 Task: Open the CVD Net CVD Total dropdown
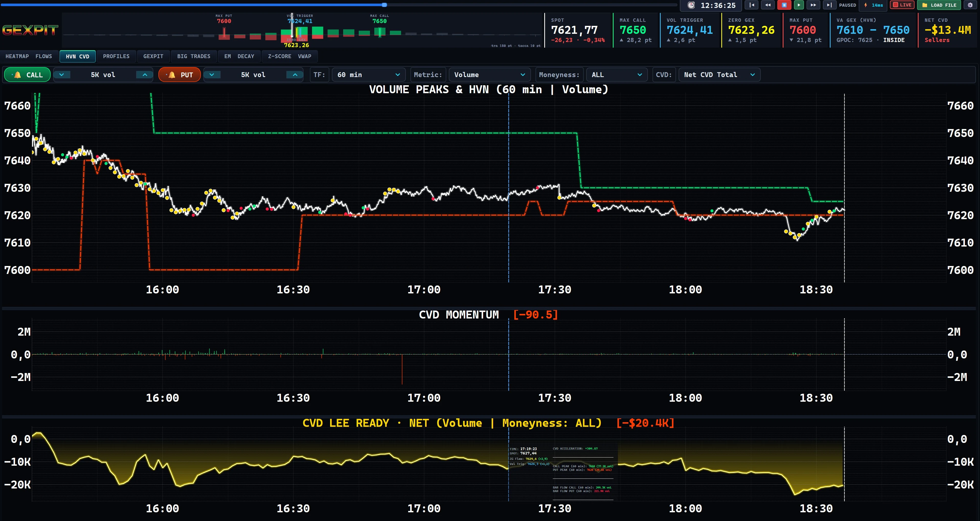tap(719, 75)
